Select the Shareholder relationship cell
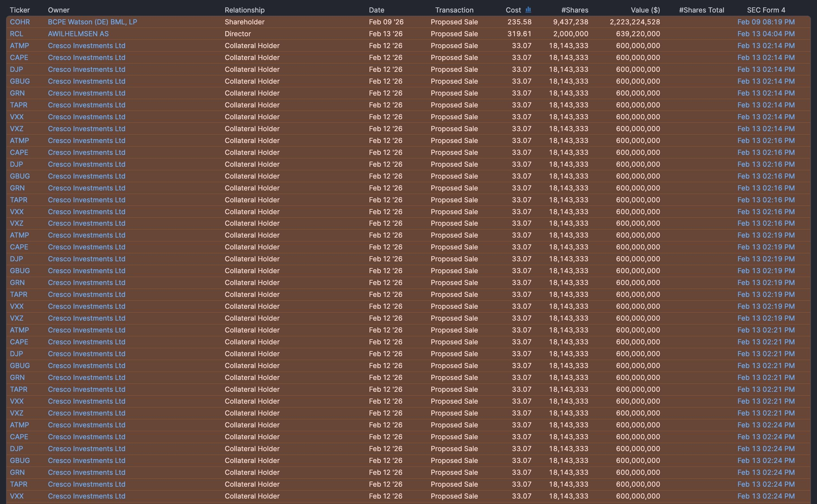The width and height of the screenshot is (817, 504). click(x=245, y=22)
